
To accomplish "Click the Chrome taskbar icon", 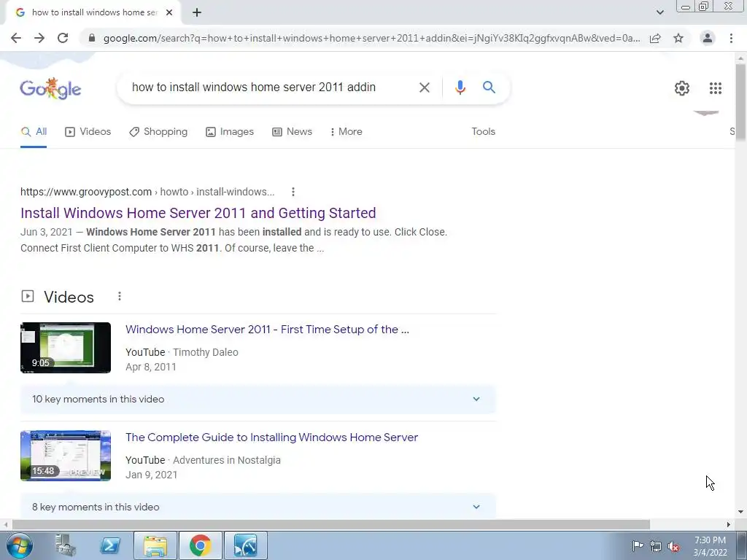I will [200, 545].
